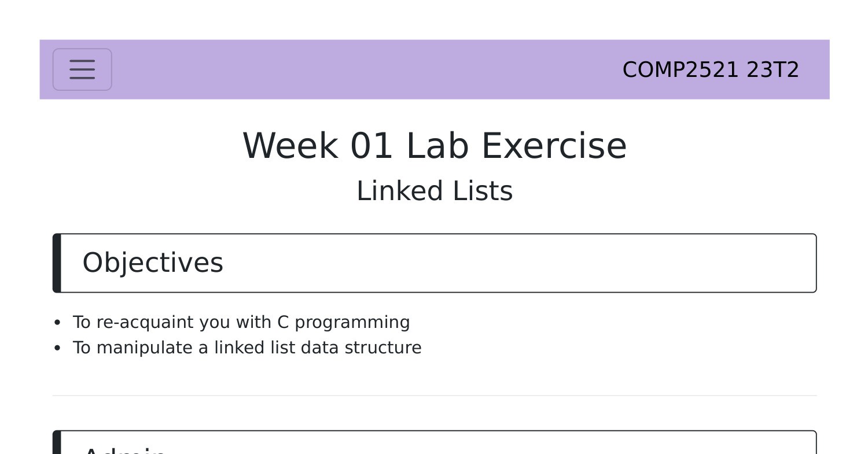This screenshot has width=868, height=454.
Task: Click the linked list data structure bullet
Action: (x=248, y=348)
